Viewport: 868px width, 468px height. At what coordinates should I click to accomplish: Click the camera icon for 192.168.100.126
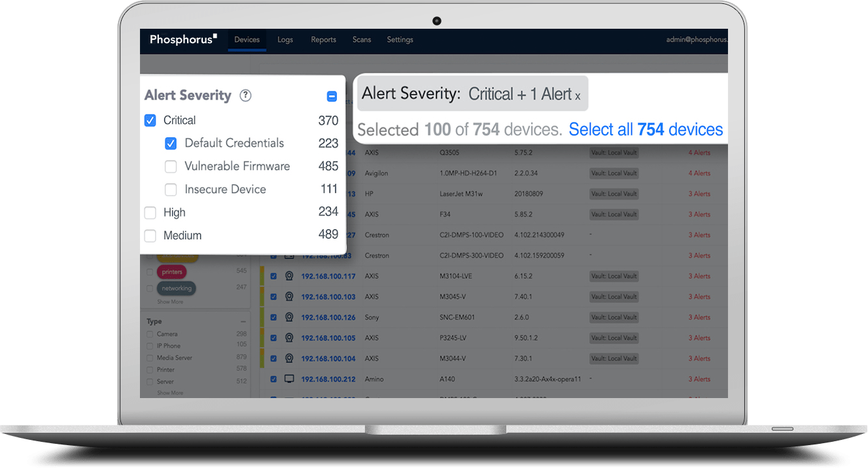click(x=289, y=318)
